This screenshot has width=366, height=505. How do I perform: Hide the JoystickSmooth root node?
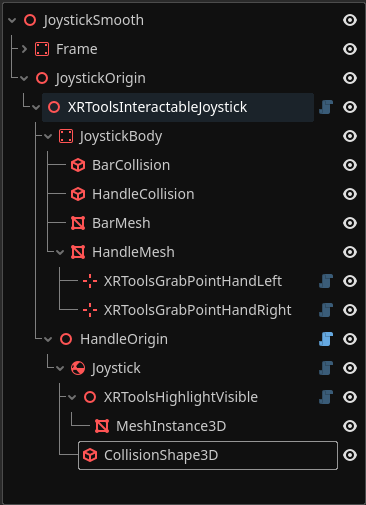tap(350, 20)
